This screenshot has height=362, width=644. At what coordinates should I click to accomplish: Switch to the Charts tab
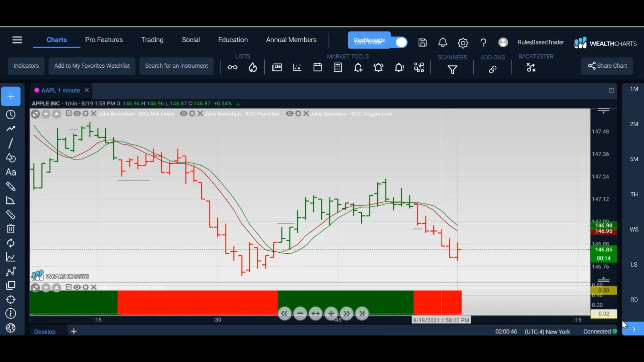point(57,40)
